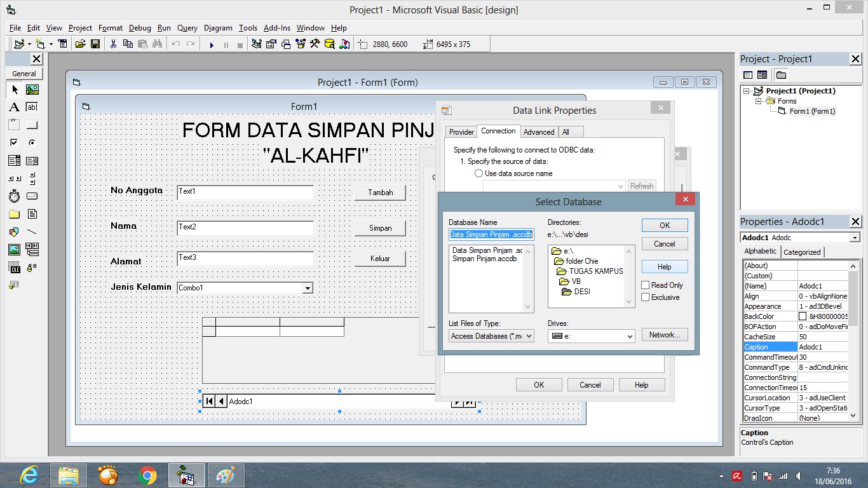Click the Network... button

[665, 335]
